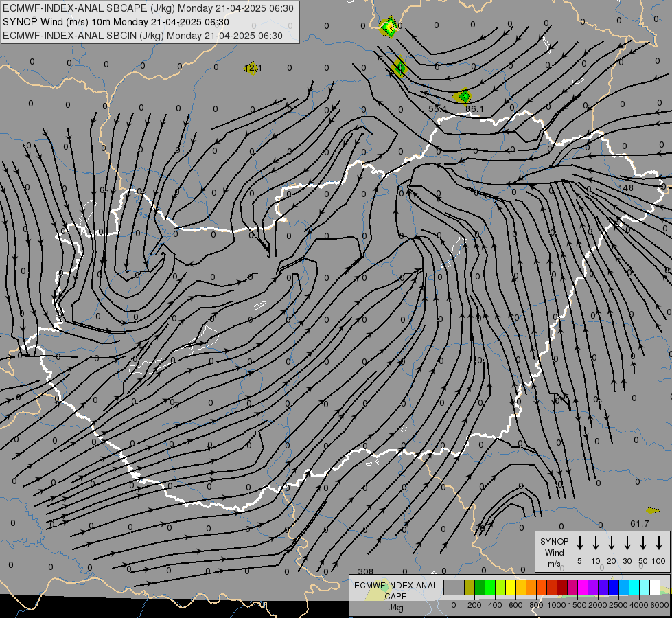The image size is (672, 618).
Task: Click the 12.1 CAPE value on the map
Action: pyautogui.click(x=253, y=68)
